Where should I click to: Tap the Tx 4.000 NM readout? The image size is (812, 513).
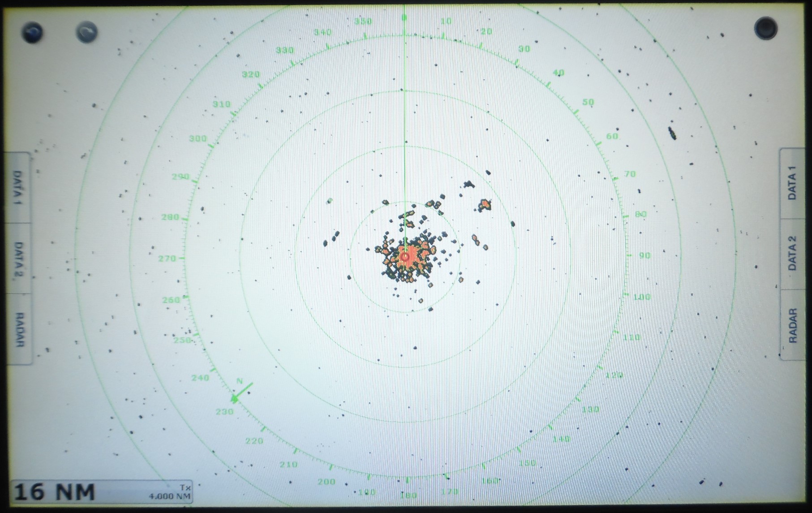[x=170, y=492]
